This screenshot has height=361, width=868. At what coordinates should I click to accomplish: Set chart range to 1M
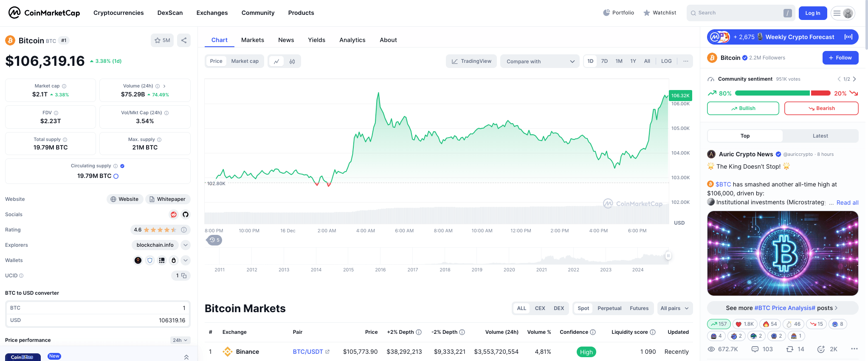[619, 61]
